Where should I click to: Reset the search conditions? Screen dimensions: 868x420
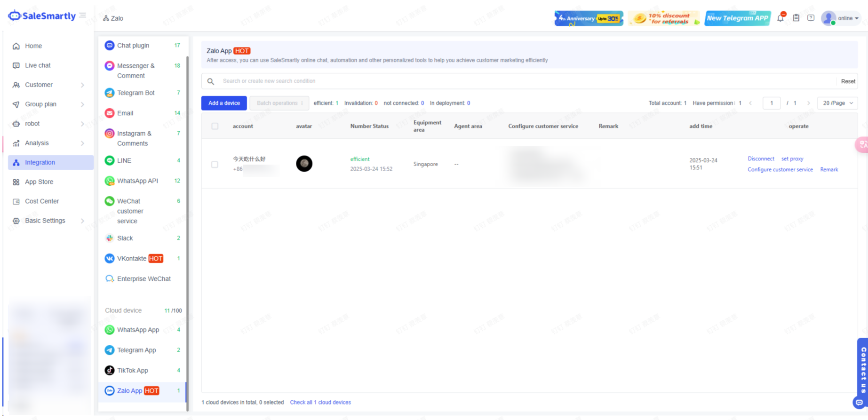coord(848,81)
